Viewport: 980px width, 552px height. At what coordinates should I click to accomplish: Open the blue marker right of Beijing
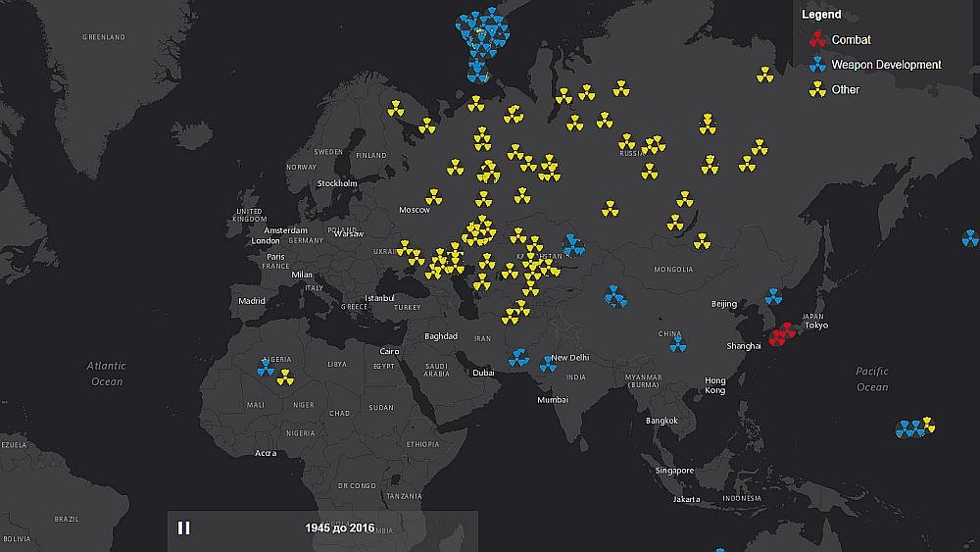tap(773, 296)
